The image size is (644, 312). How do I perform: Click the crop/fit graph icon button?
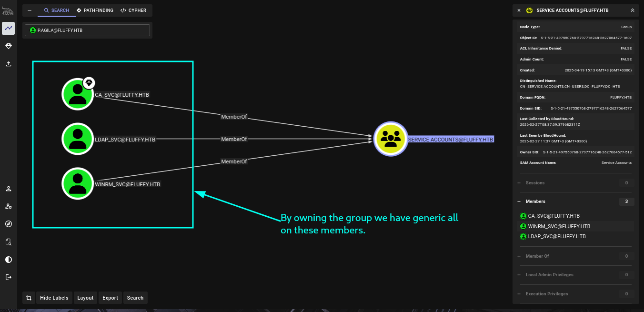[29, 298]
